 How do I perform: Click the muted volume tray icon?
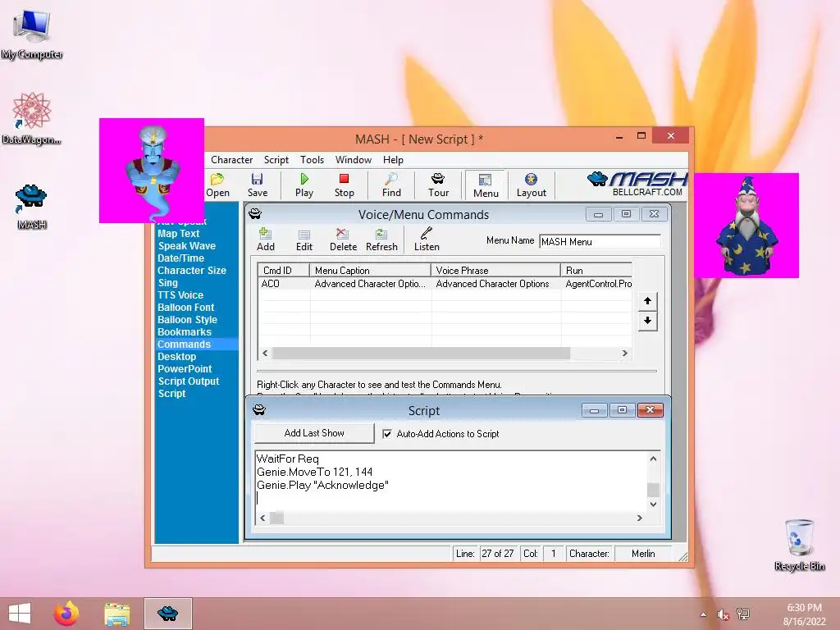(724, 614)
